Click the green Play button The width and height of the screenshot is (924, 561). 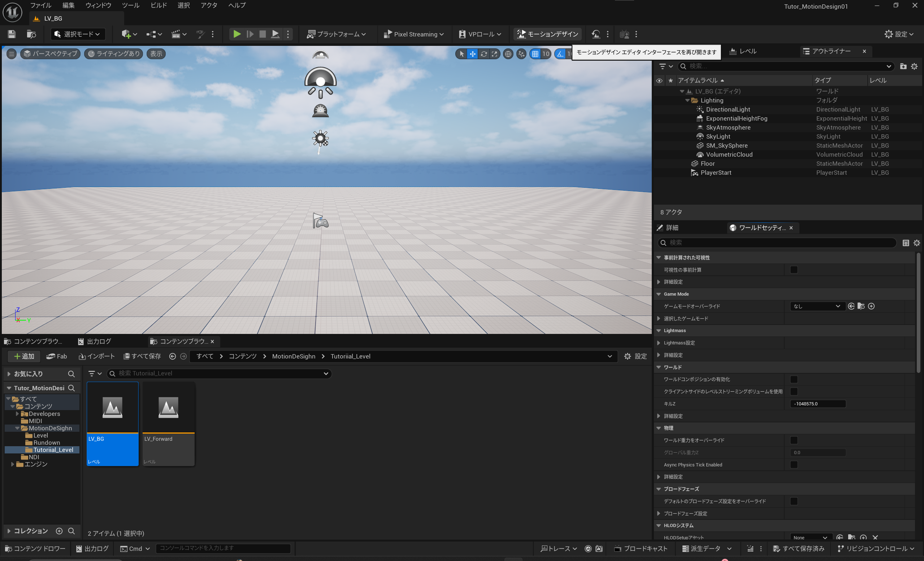[x=237, y=34]
